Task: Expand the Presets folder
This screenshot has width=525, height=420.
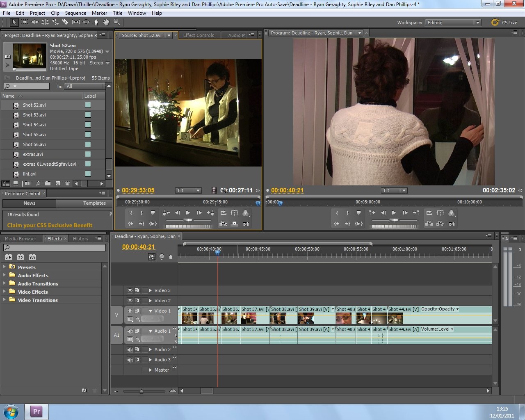Action: [5, 267]
